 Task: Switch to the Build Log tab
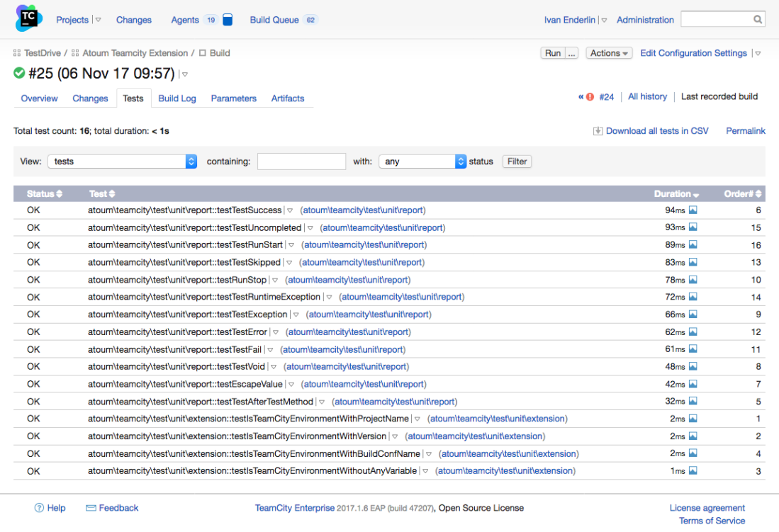[177, 98]
